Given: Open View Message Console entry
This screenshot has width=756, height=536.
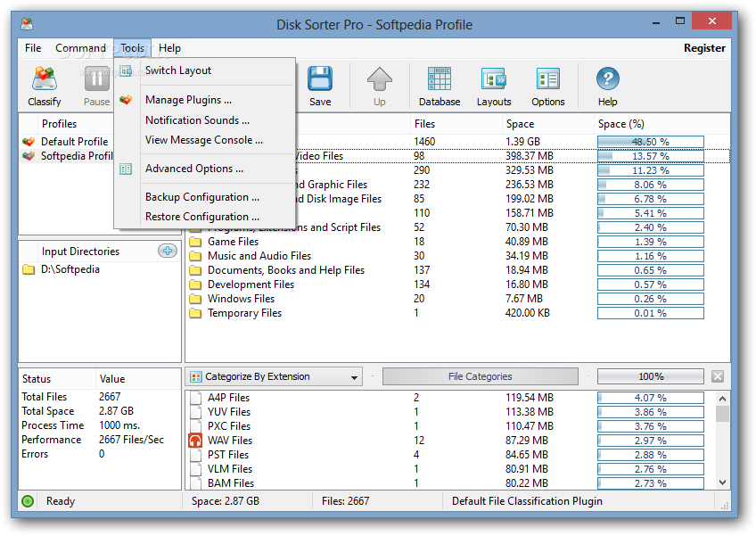Looking at the screenshot, I should point(205,140).
